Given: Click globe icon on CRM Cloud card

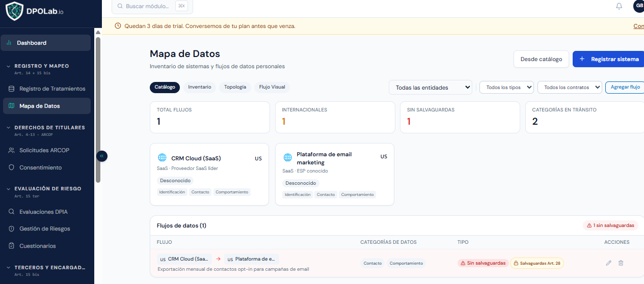Looking at the screenshot, I should [162, 158].
